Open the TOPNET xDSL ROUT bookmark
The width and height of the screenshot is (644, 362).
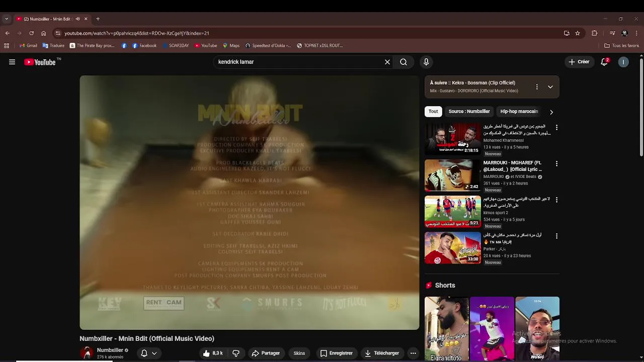(320, 45)
